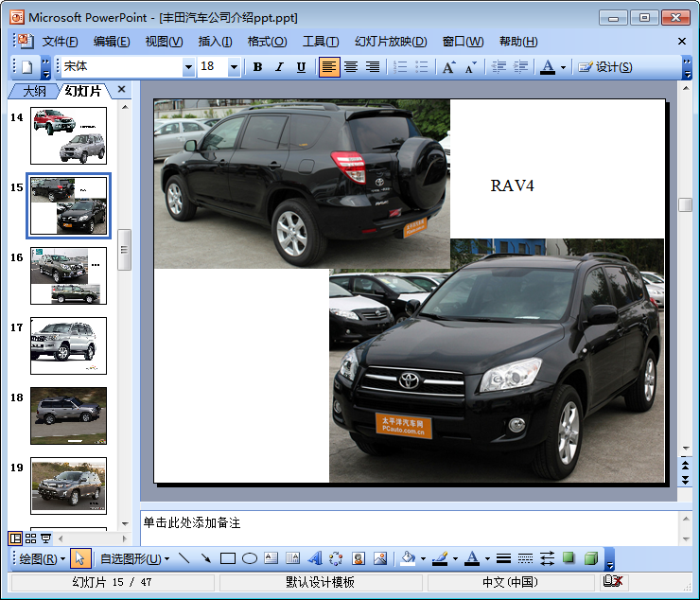This screenshot has height=600, width=700.
Task: Open font color dropdown in formatting toolbar
Action: (563, 67)
